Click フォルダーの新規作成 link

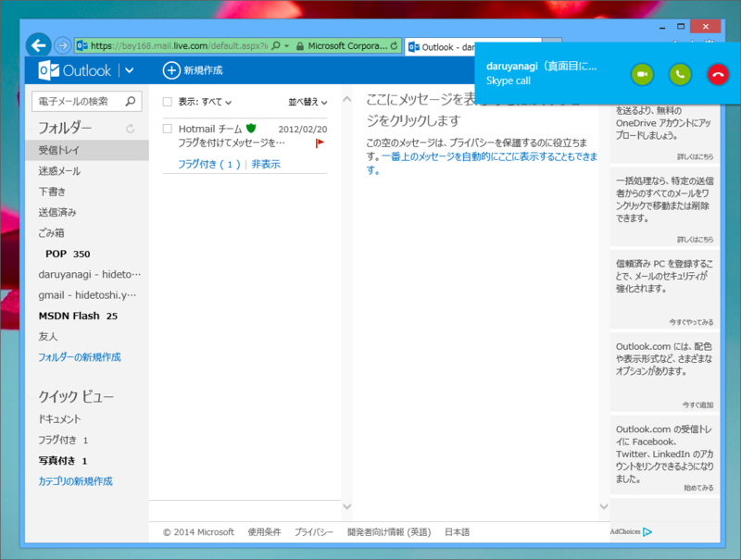tap(80, 357)
